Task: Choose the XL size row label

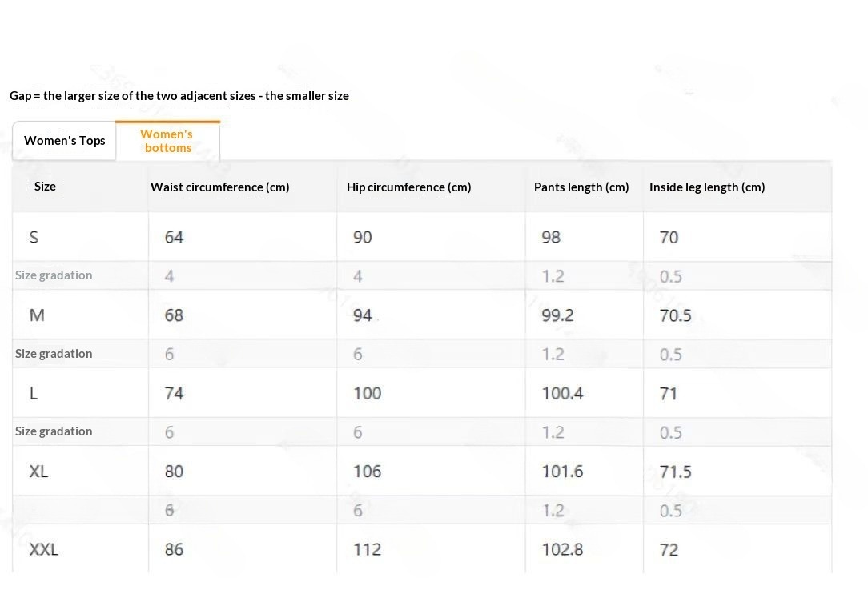Action: (x=38, y=472)
